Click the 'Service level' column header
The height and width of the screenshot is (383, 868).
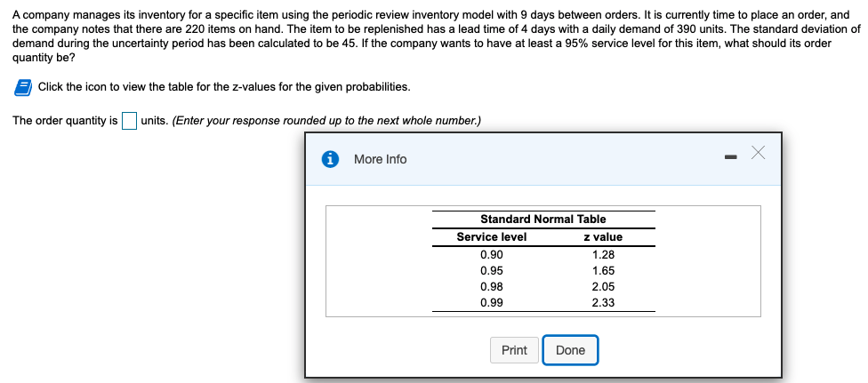492,237
